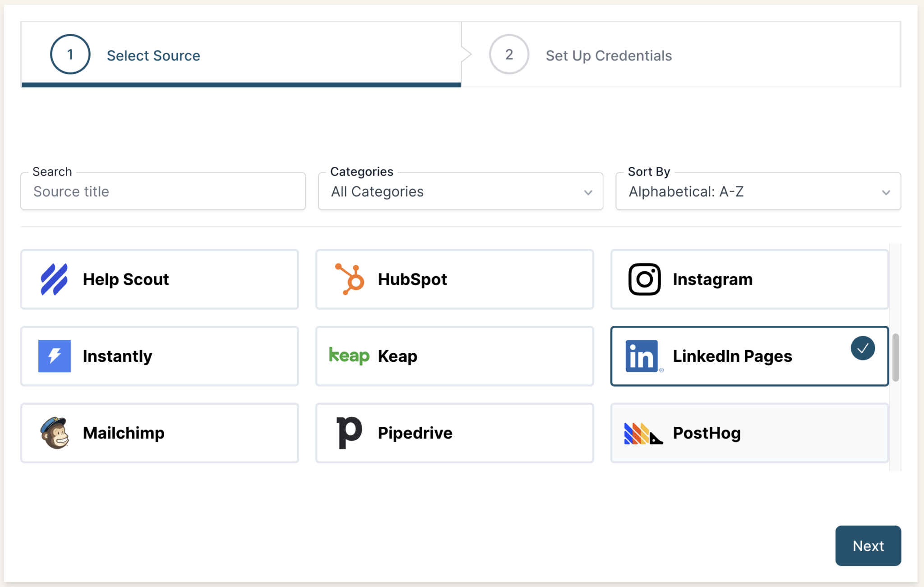Select the Pipedrive icon
924x587 pixels.
(x=348, y=433)
